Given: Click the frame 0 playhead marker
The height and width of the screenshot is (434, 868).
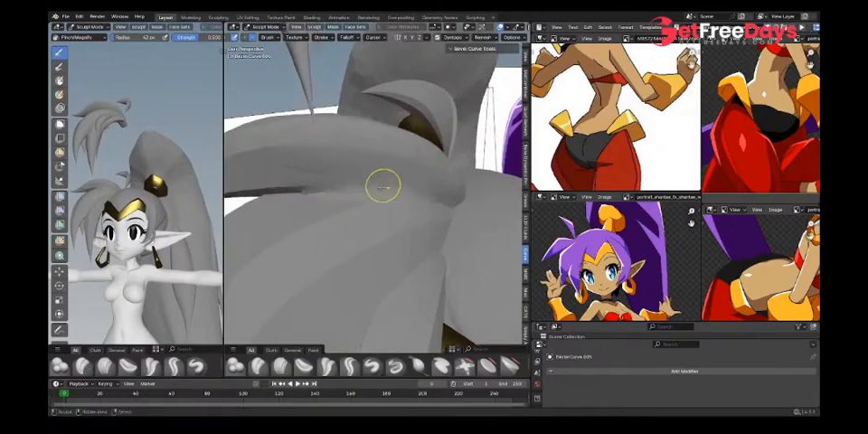Looking at the screenshot, I should tap(64, 393).
